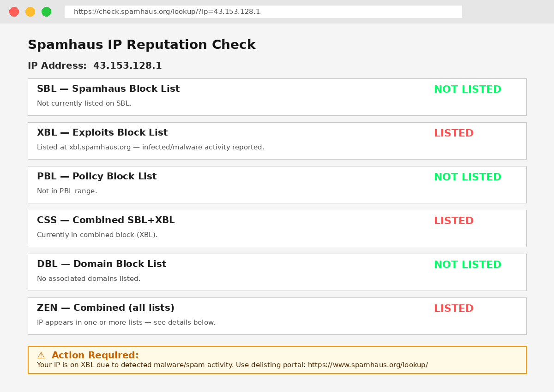Open the CSS — Combined SBL+XBL entry
The height and width of the screenshot is (392, 554).
(277, 228)
